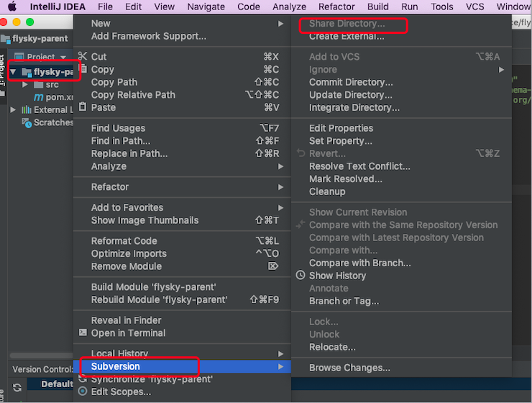
Task: Choose Optimize Imports
Action: click(182, 253)
